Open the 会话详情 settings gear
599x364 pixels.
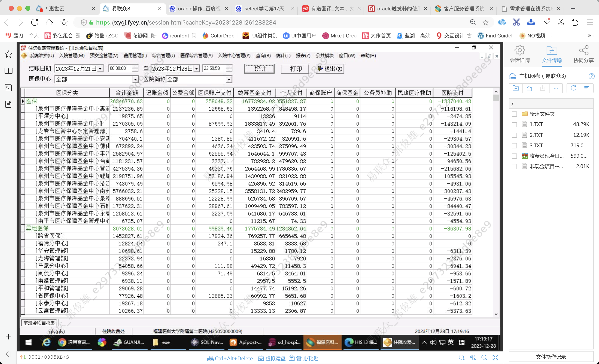click(x=520, y=51)
